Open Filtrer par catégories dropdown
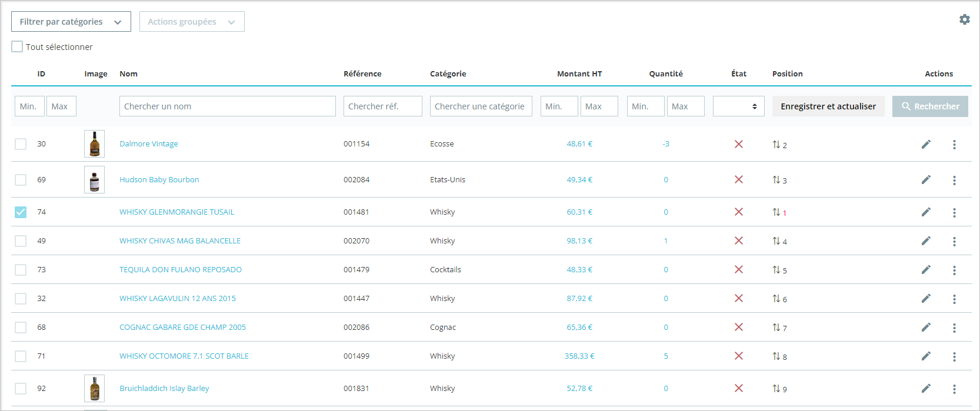This screenshot has height=411, width=980. point(71,22)
